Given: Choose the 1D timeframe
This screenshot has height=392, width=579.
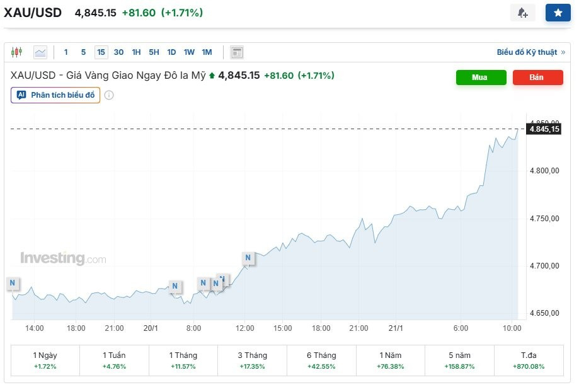Looking at the screenshot, I should click(x=171, y=52).
